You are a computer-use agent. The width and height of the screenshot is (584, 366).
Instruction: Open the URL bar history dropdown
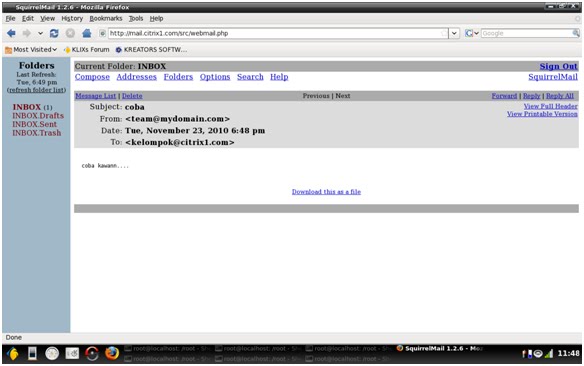[x=454, y=33]
